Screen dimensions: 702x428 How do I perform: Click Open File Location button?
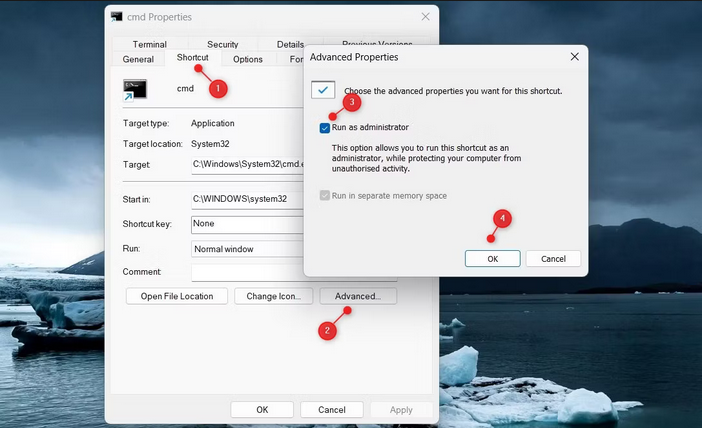click(177, 296)
